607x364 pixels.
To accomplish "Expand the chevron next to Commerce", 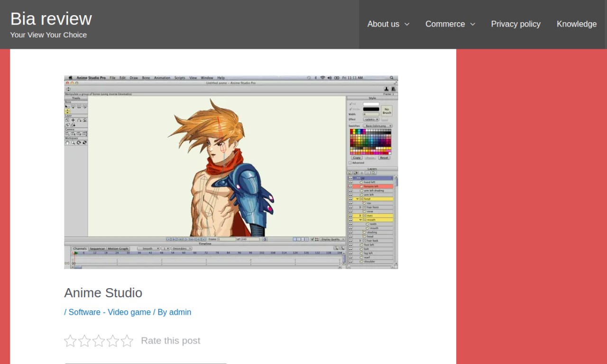I will pyautogui.click(x=472, y=24).
